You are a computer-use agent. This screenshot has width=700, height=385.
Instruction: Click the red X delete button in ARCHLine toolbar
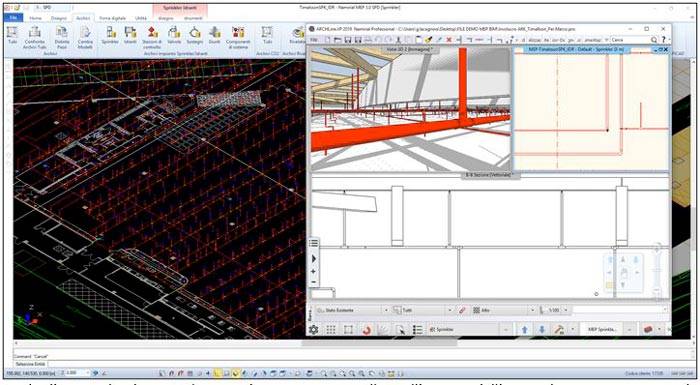coord(449,40)
